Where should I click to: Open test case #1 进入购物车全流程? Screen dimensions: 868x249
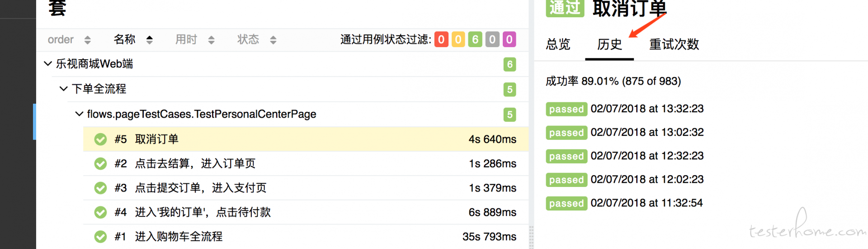306,237
